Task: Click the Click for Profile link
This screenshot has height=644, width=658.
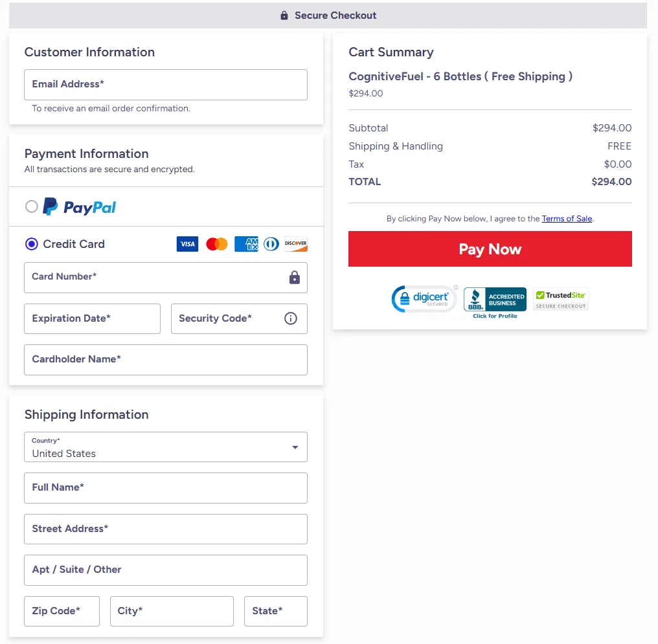Action: 494,315
